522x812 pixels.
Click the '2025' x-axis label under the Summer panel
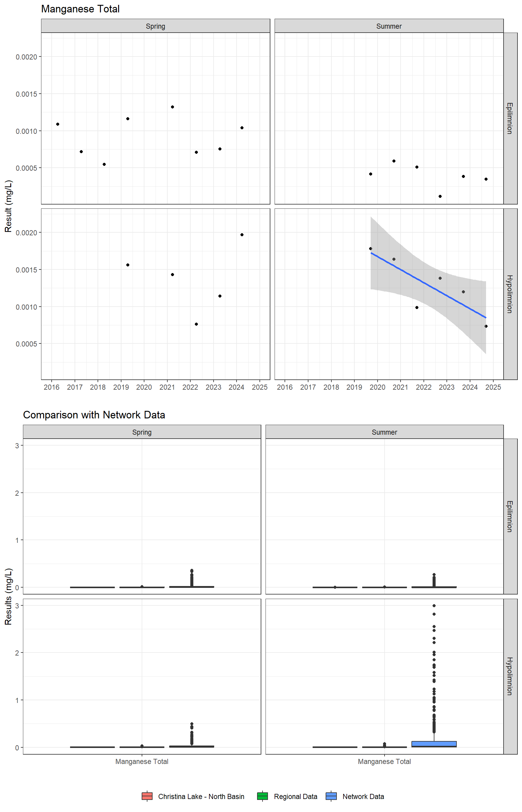[493, 387]
